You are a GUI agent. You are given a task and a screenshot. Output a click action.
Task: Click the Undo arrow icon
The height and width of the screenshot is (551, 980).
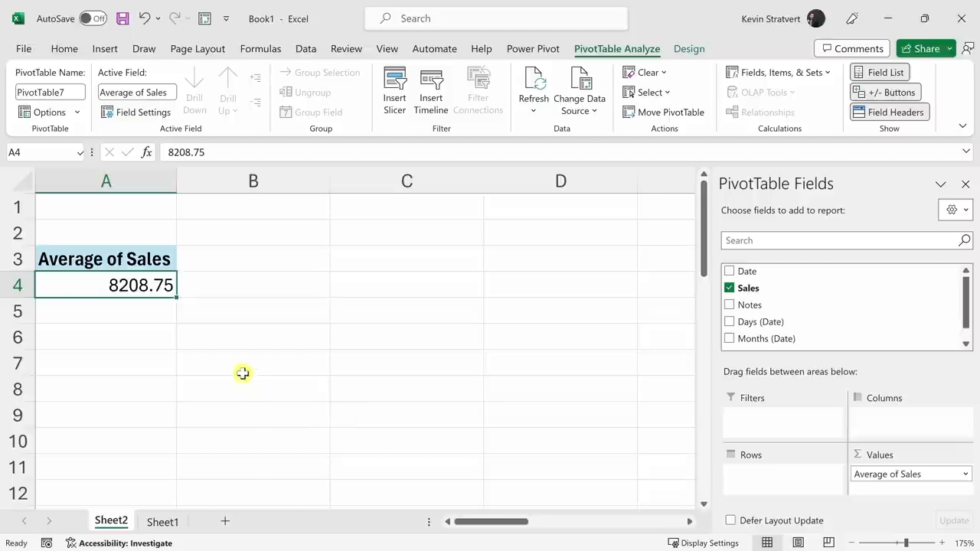pos(144,18)
